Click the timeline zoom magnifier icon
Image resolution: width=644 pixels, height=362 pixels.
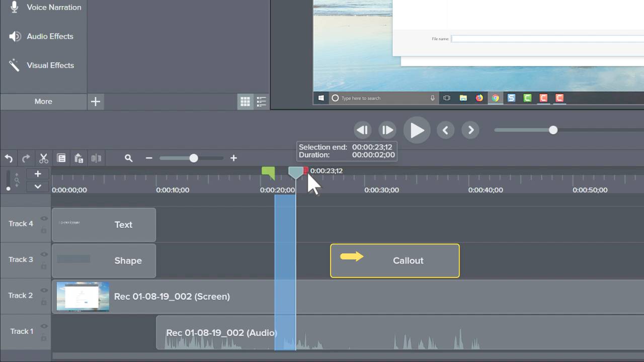tap(129, 158)
